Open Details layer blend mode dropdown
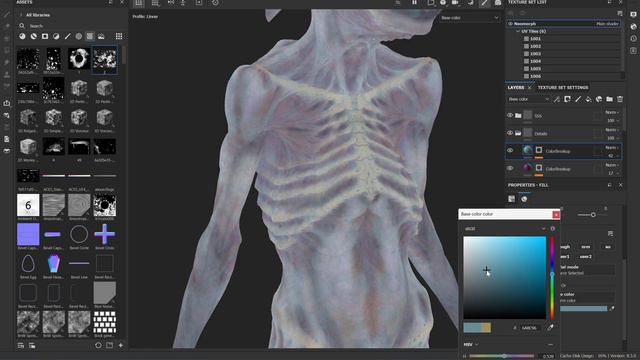The height and width of the screenshot is (360, 640). pyautogui.click(x=612, y=129)
